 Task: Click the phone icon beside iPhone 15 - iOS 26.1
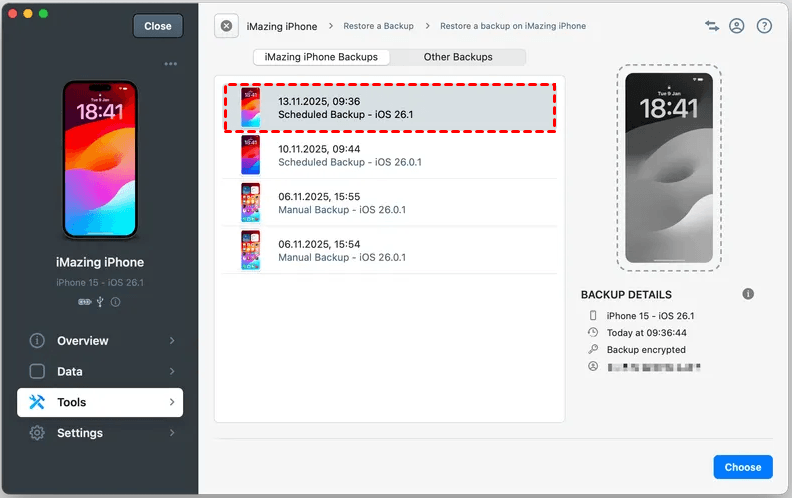coord(593,316)
